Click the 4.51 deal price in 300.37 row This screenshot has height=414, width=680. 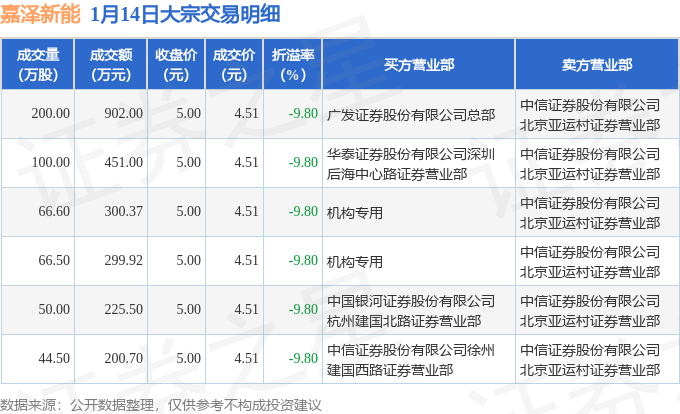246,212
